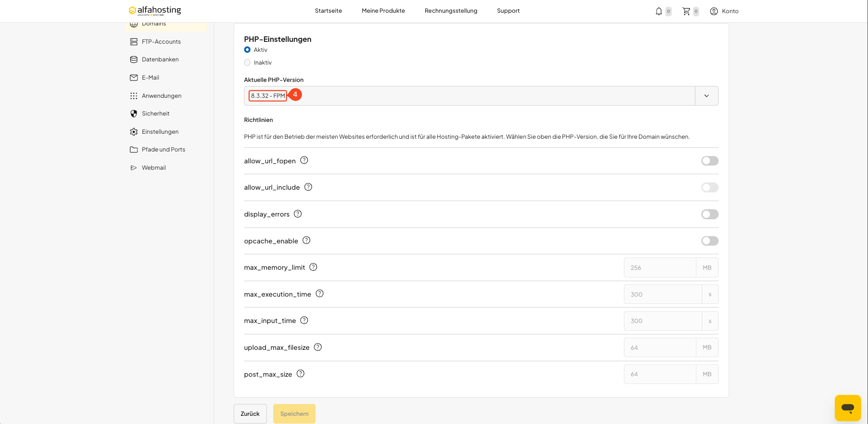Open Meine Produkte menu
The height and width of the screenshot is (424, 868).
point(383,11)
